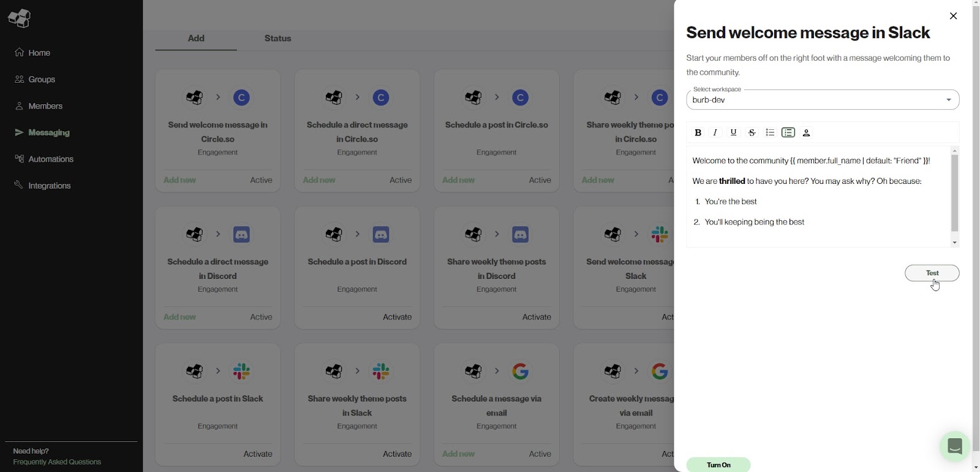Screen dimensions: 980x472
Task: Insert a bulleted list
Action: [x=770, y=132]
